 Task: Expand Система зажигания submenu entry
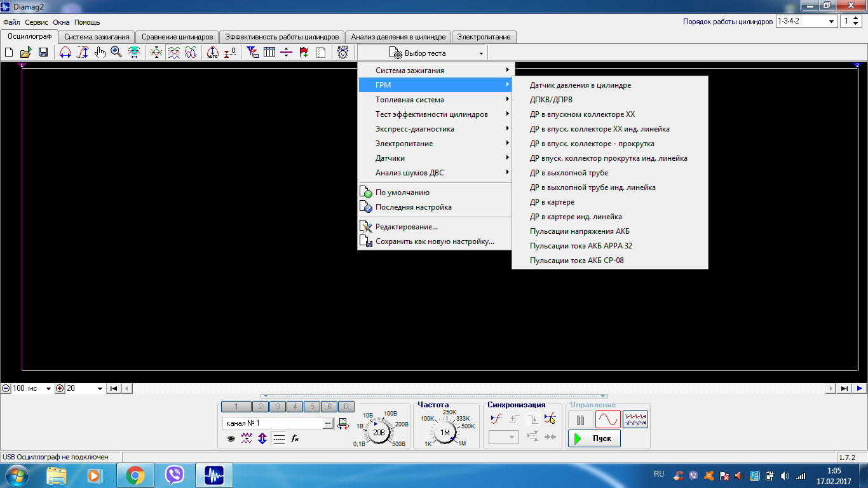[436, 70]
